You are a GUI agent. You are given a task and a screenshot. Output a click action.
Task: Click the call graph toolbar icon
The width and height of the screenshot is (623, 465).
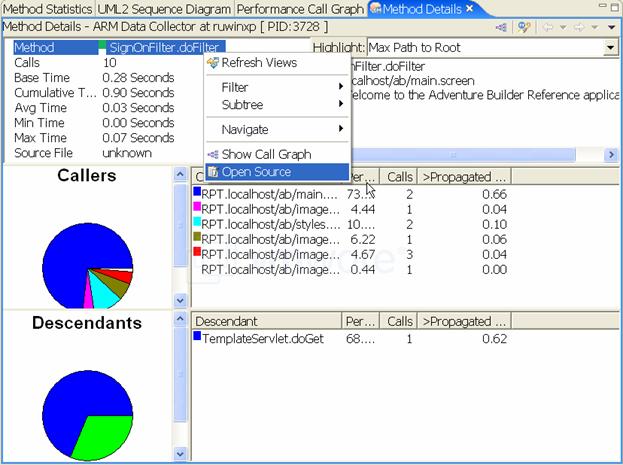(501, 27)
